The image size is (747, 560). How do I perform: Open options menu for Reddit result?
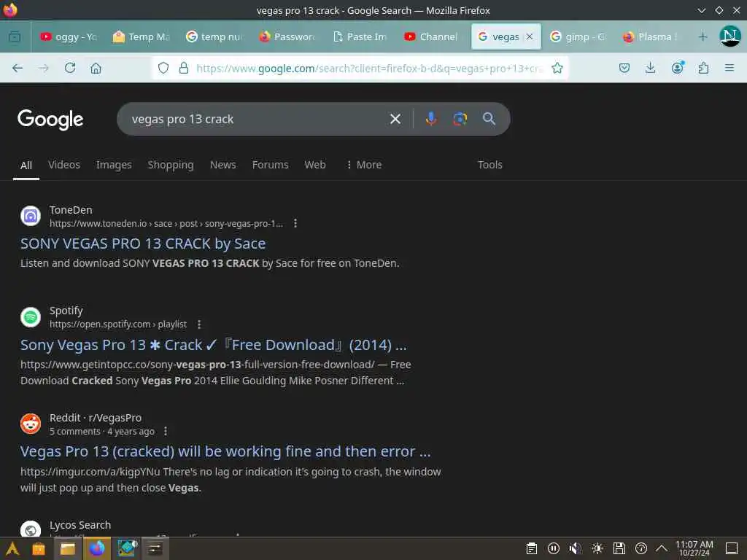pyautogui.click(x=166, y=432)
